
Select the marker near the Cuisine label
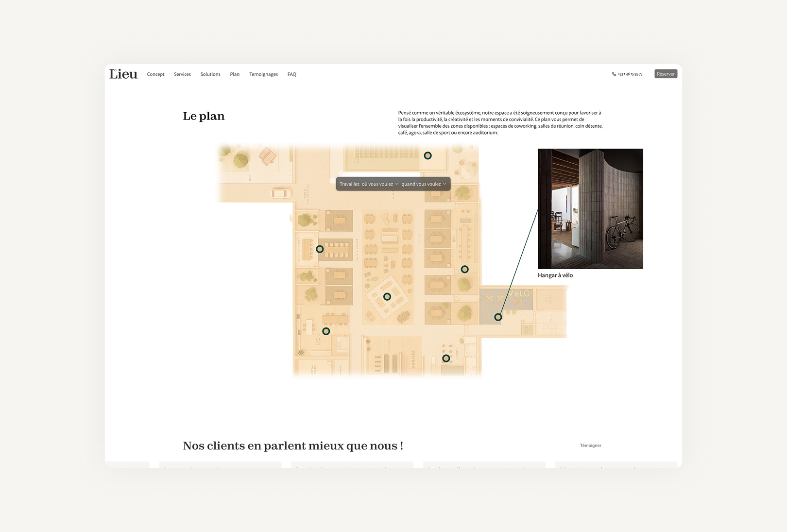[x=446, y=359]
